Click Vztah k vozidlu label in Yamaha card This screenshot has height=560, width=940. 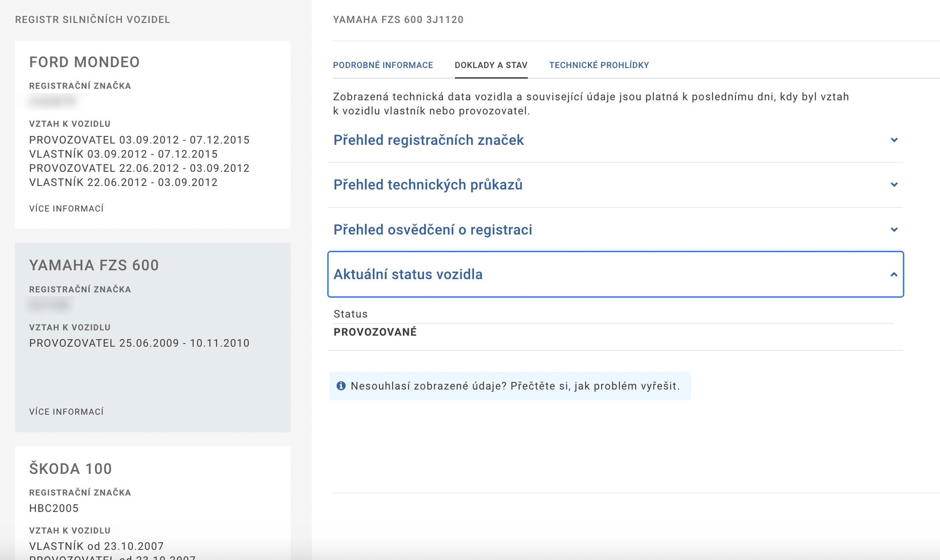70,327
